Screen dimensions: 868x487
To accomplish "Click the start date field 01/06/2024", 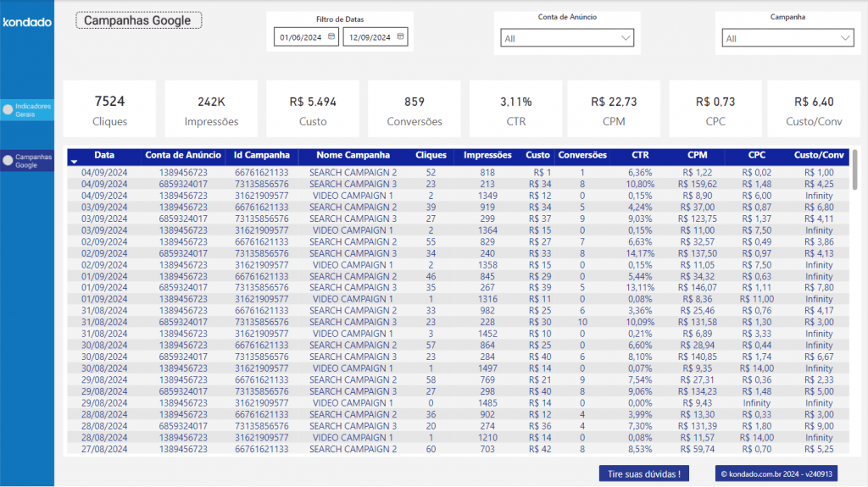I will pos(301,37).
